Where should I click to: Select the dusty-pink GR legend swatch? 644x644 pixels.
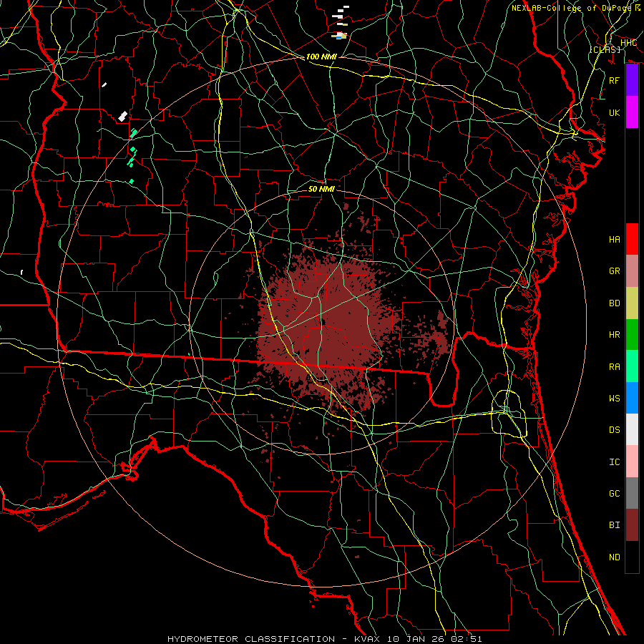click(632, 270)
